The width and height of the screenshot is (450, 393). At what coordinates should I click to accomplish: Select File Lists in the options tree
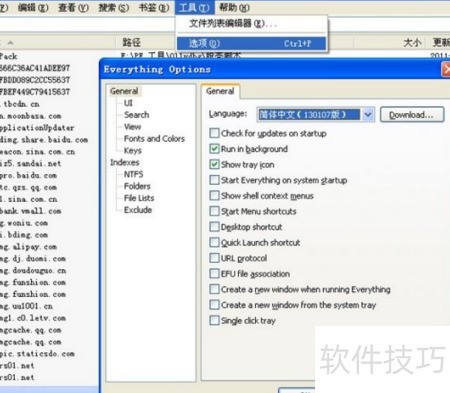coord(139,198)
